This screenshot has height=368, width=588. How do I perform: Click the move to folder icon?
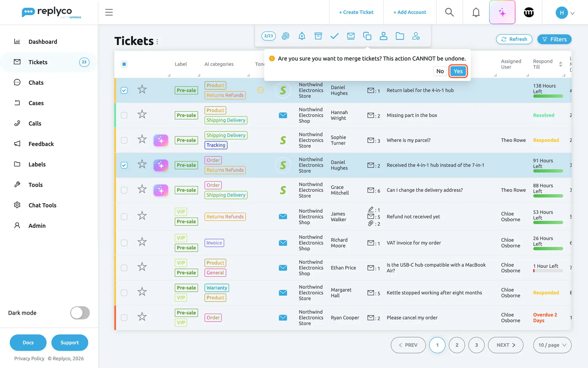(x=400, y=36)
